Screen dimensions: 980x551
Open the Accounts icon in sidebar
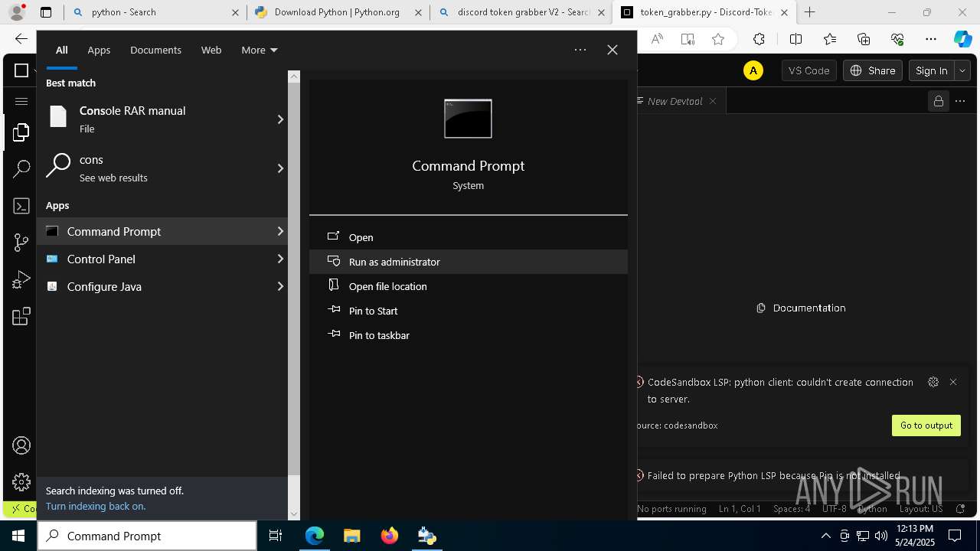(21, 445)
